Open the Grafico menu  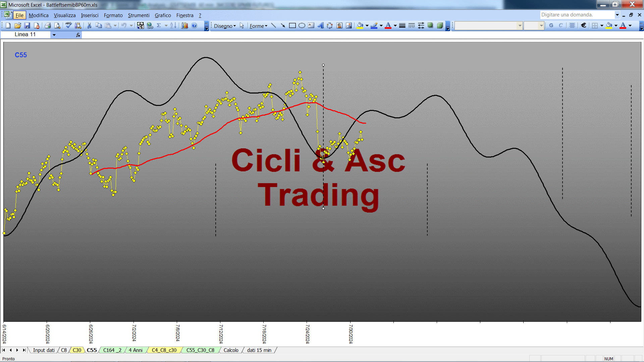[x=163, y=15]
